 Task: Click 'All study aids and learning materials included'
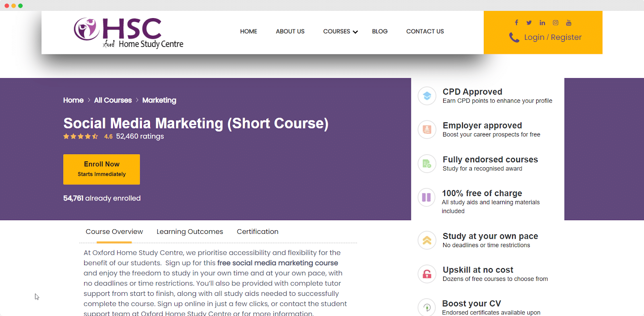(491, 207)
